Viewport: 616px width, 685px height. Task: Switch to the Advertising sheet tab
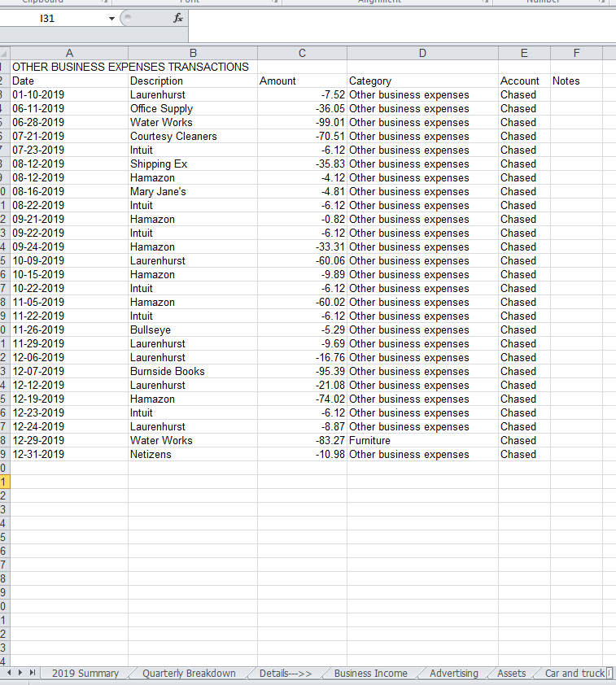454,674
